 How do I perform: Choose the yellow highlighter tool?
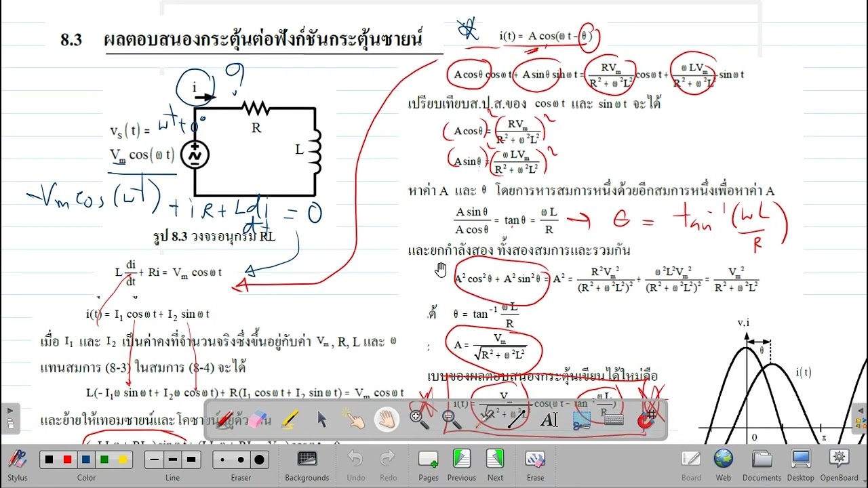290,420
